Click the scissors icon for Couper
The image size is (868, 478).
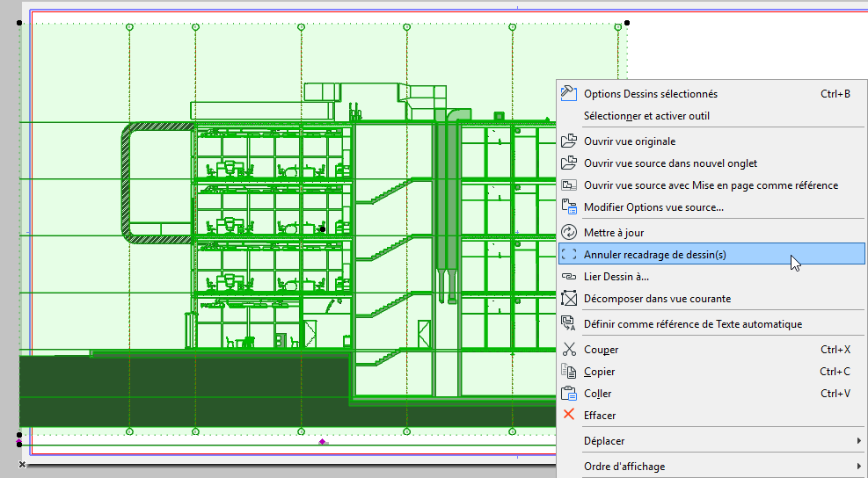click(569, 350)
